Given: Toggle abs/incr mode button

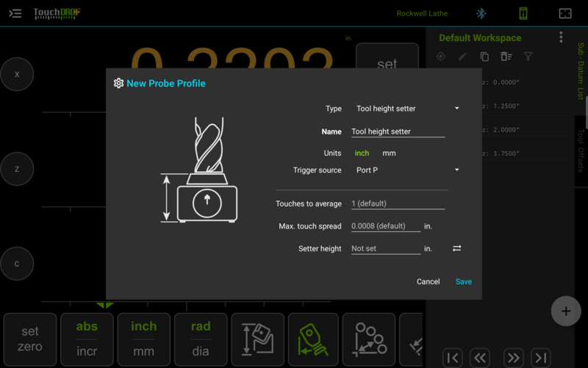Looking at the screenshot, I should pos(87,339).
